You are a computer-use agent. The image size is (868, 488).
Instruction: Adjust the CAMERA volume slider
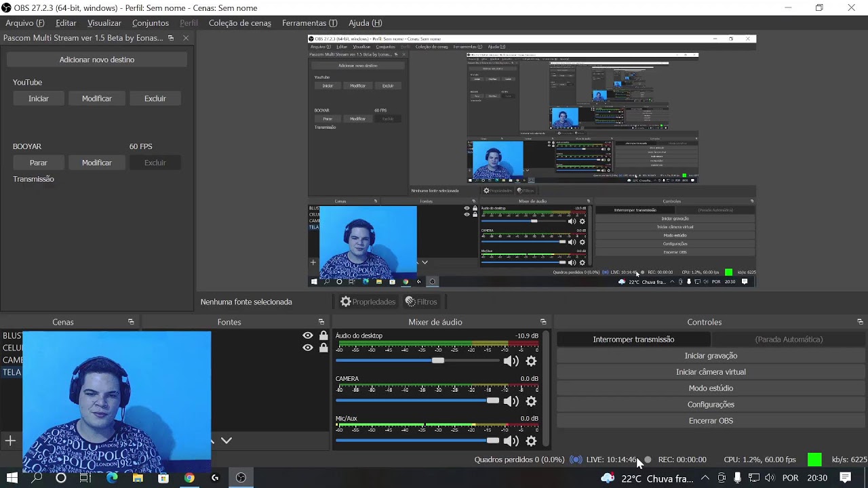pyautogui.click(x=493, y=401)
